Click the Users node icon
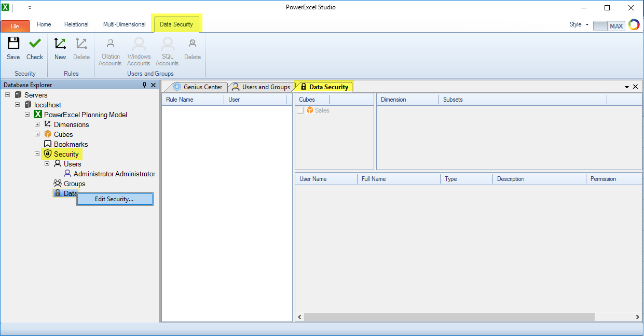This screenshot has width=644, height=336. coord(58,164)
